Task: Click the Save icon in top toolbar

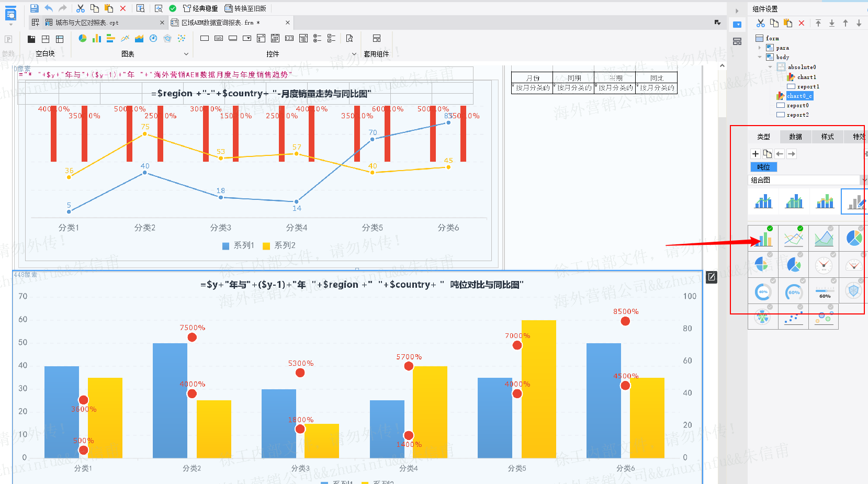Action: pos(34,8)
